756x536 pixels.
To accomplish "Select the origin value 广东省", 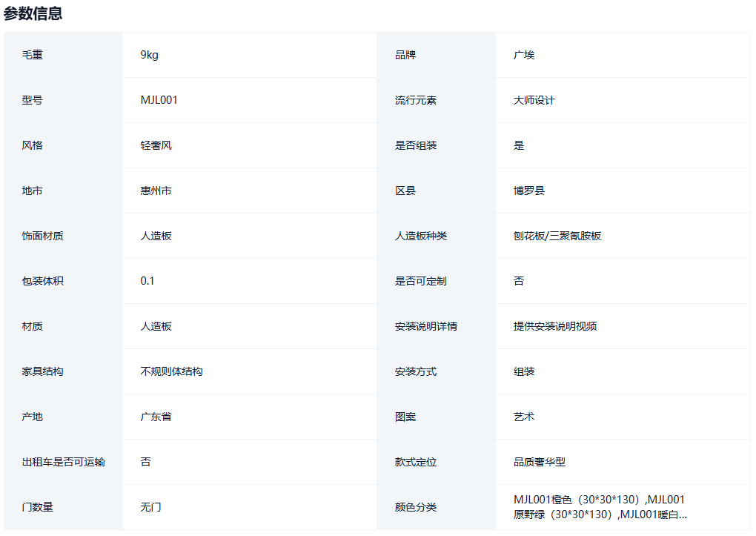I will 156,417.
